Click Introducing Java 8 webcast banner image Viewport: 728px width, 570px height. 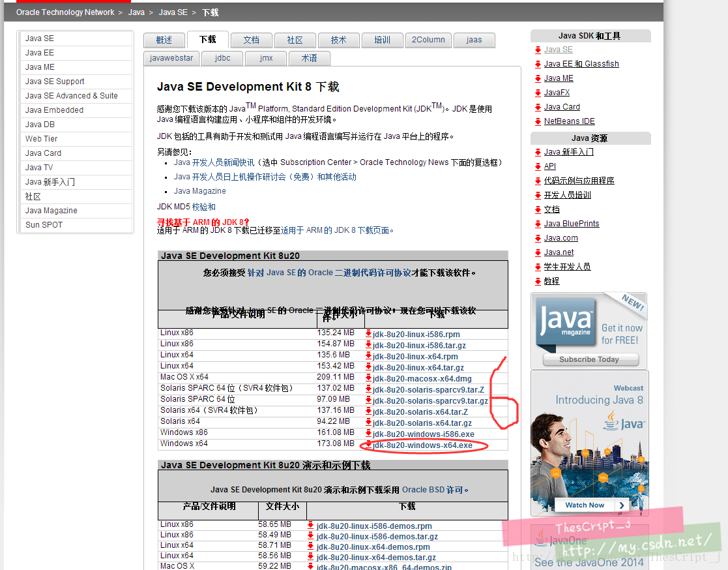pyautogui.click(x=590, y=443)
